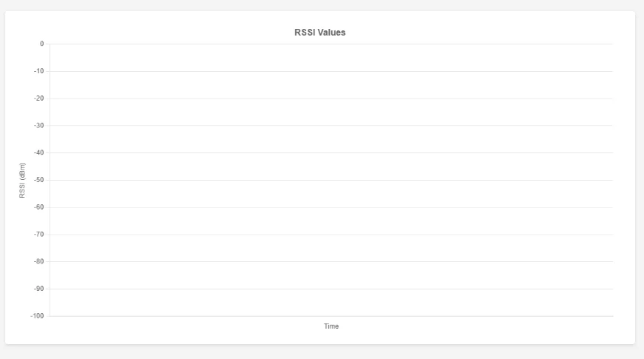Click the Time x-axis label

[331, 326]
